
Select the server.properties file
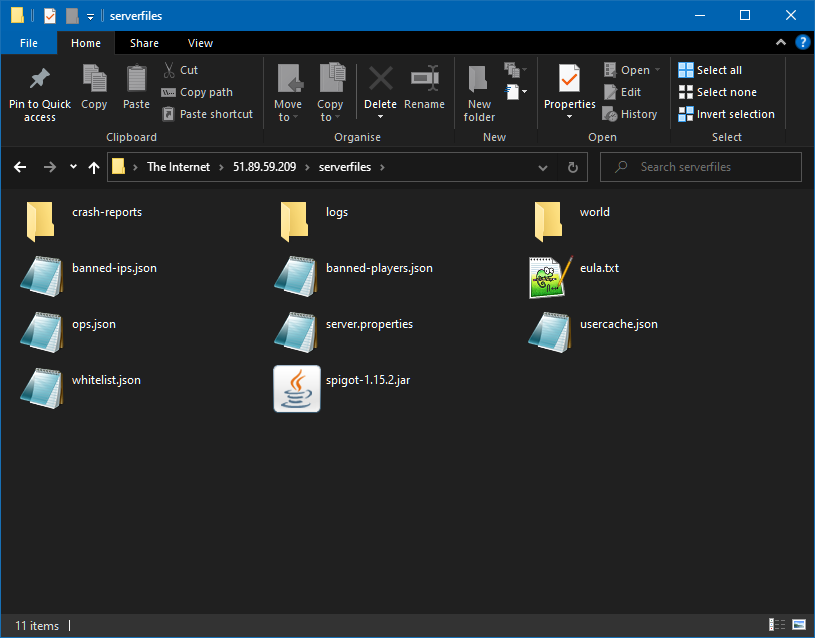(x=343, y=332)
